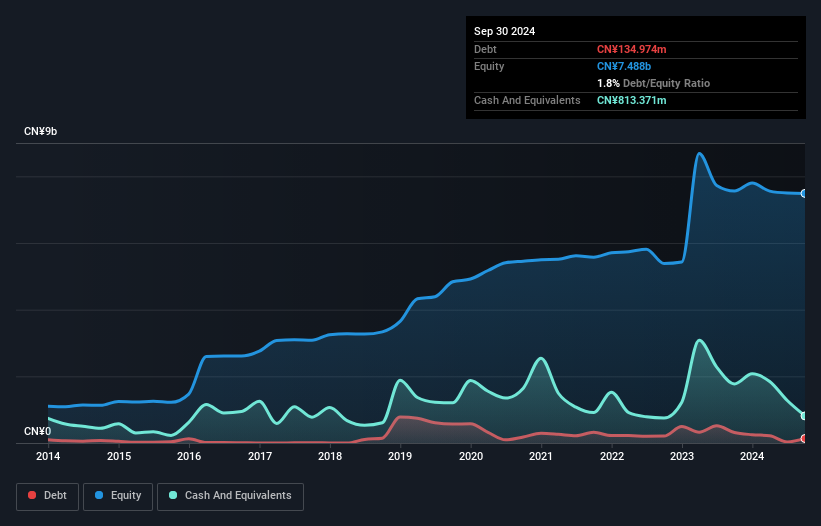The image size is (821, 526).
Task: Select the red Debt endpoint marker
Action: coord(804,439)
